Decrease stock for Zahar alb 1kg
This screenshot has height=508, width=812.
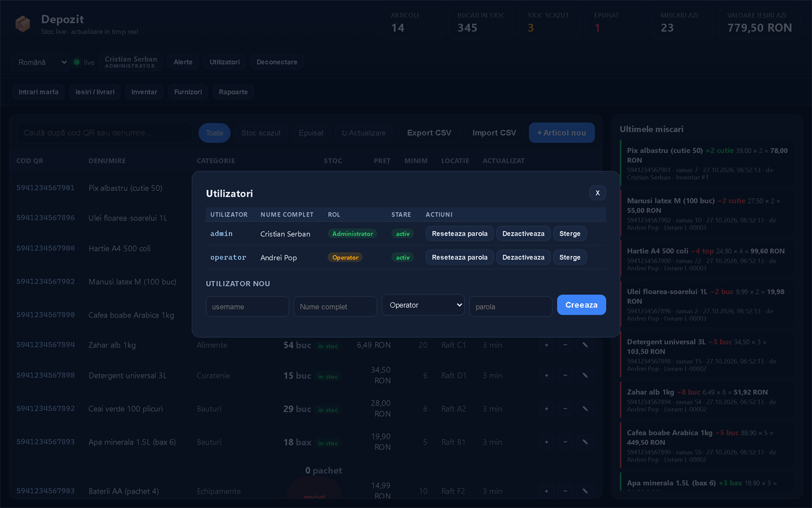point(565,345)
